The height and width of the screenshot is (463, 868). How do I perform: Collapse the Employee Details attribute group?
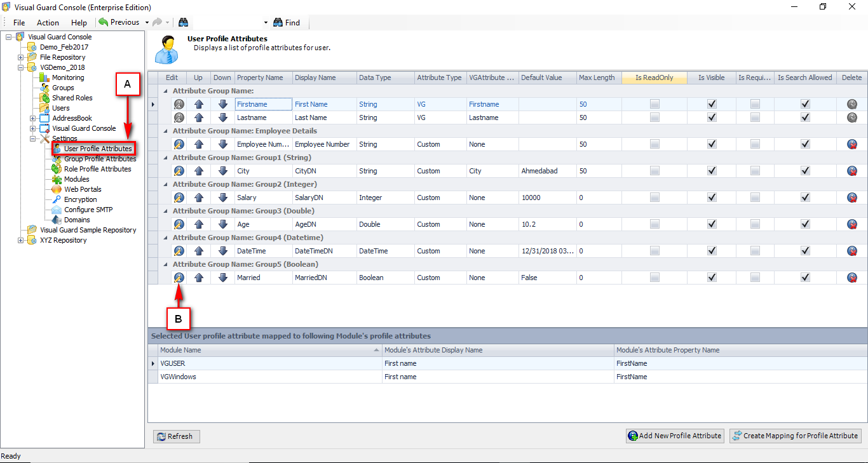click(166, 131)
